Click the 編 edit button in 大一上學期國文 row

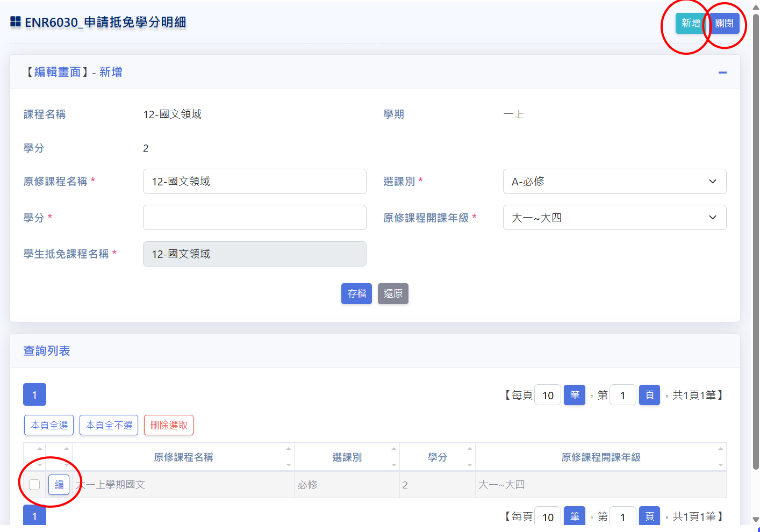point(59,485)
